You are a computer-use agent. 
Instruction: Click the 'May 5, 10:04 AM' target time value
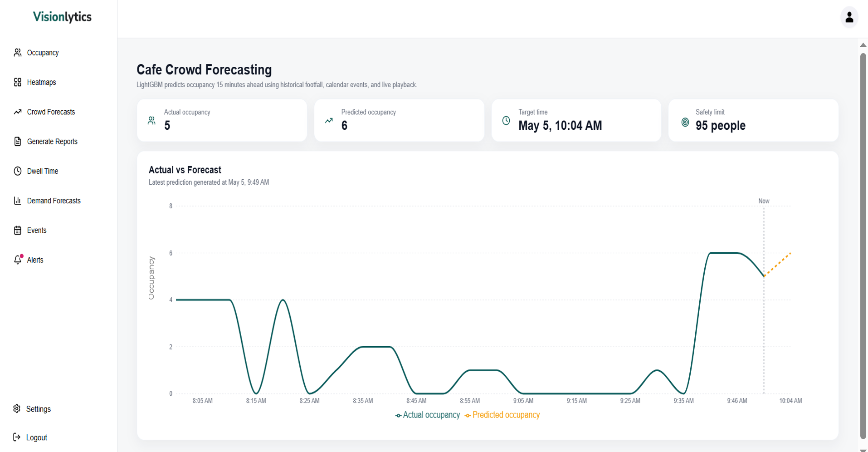click(560, 126)
